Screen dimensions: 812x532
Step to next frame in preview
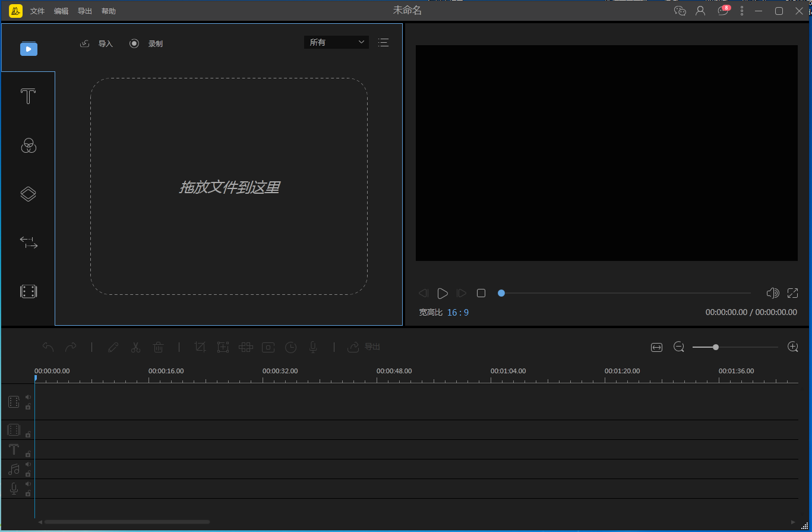[462, 293]
